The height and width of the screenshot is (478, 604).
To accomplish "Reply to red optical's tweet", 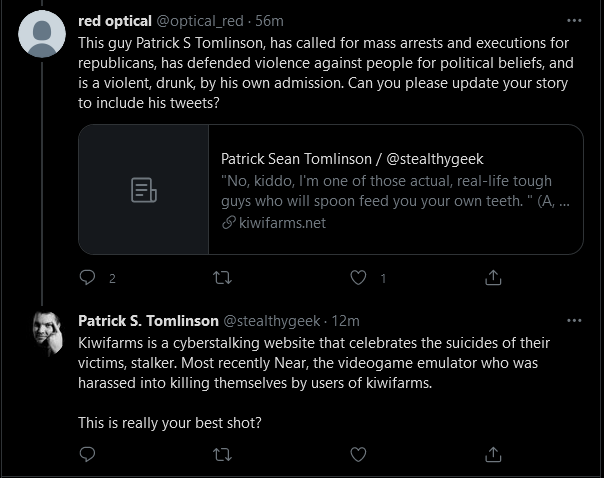I will 87,277.
